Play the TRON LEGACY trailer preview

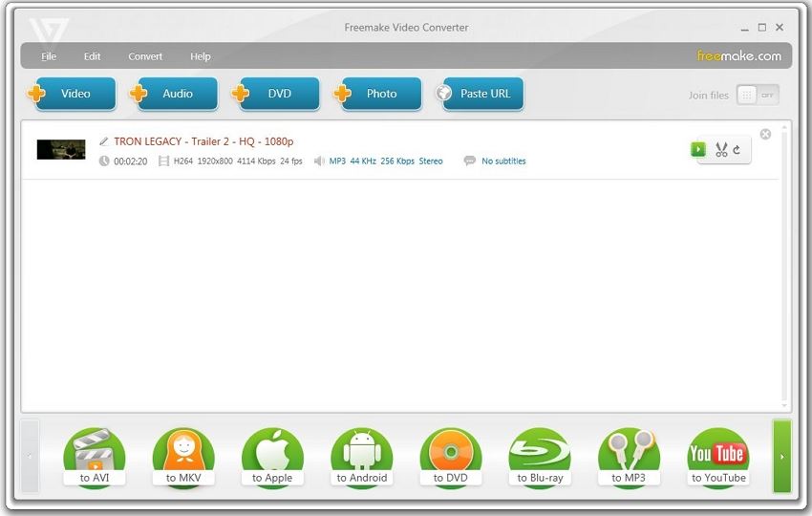698,149
